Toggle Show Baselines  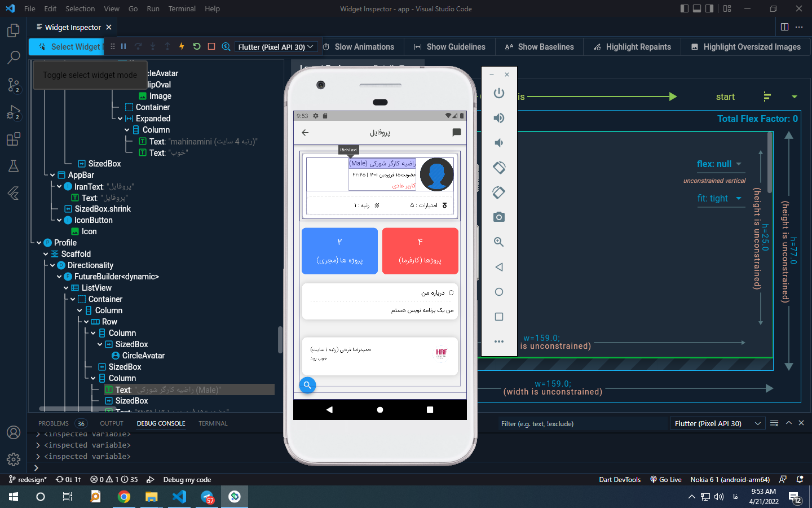(x=539, y=47)
